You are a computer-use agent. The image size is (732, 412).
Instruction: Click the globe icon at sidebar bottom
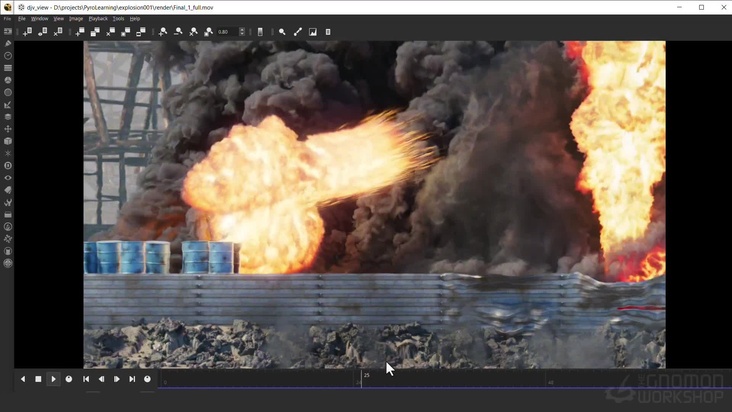point(7,263)
